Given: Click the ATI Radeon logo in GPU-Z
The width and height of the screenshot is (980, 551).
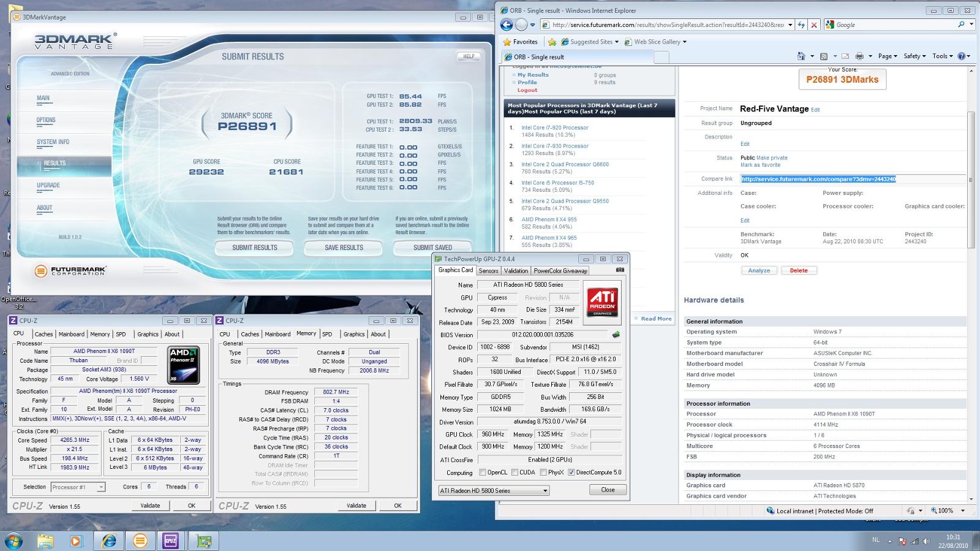Looking at the screenshot, I should tap(602, 302).
